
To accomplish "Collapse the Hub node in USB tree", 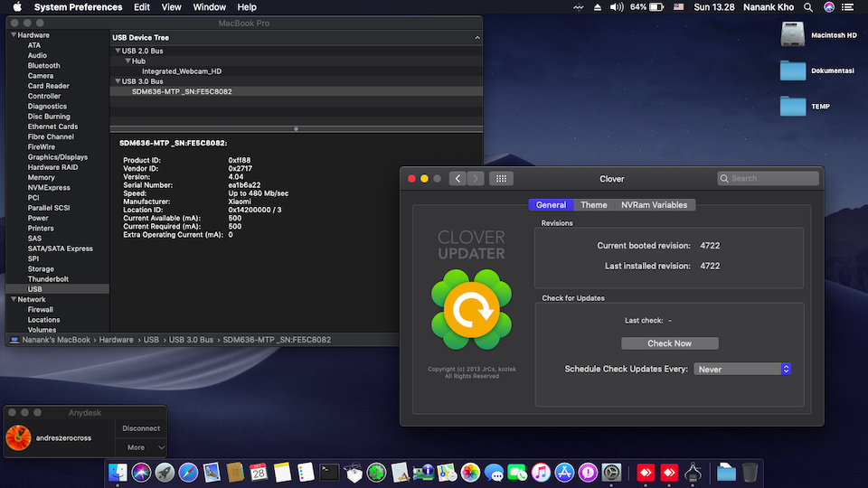I will pos(127,61).
